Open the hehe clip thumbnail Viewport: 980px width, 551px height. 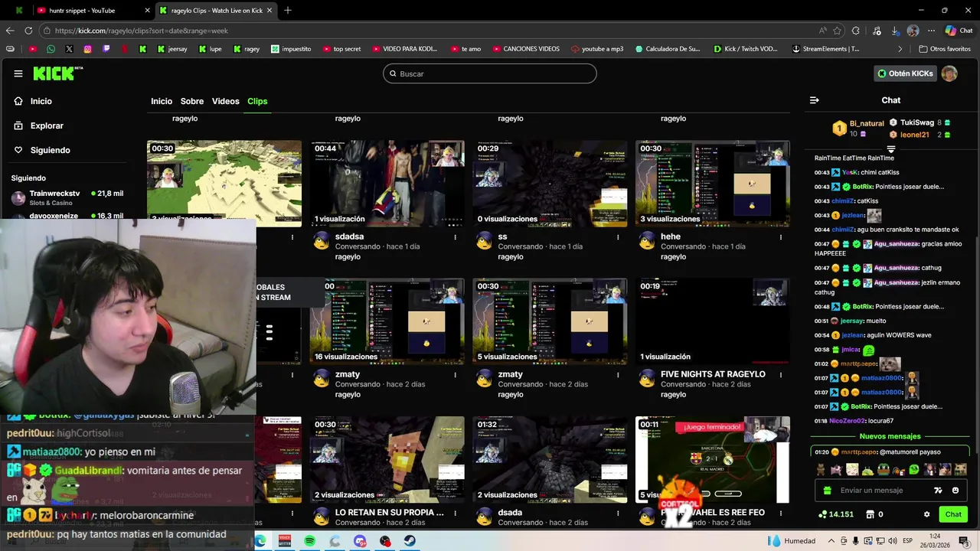pyautogui.click(x=712, y=184)
